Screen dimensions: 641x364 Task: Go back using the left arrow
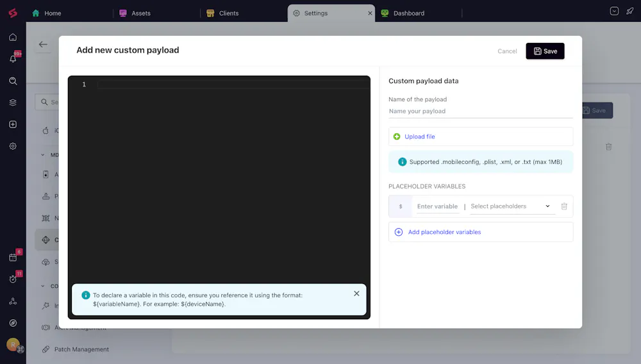(43, 44)
